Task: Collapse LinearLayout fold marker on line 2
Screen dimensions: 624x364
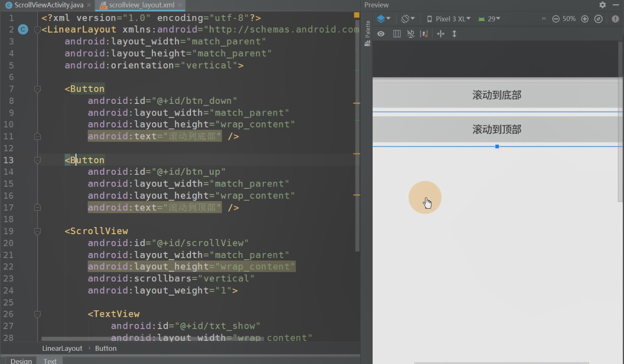Action: 37,30
